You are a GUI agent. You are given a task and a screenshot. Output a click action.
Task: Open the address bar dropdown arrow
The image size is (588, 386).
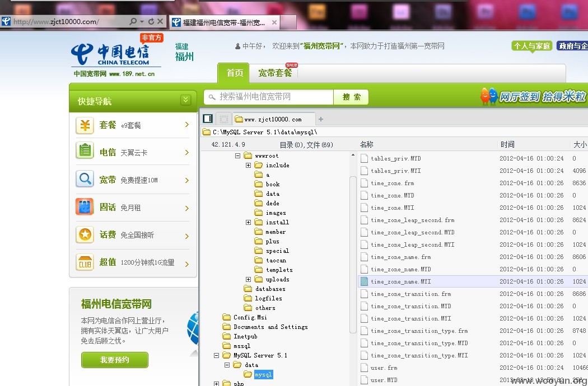coord(142,22)
